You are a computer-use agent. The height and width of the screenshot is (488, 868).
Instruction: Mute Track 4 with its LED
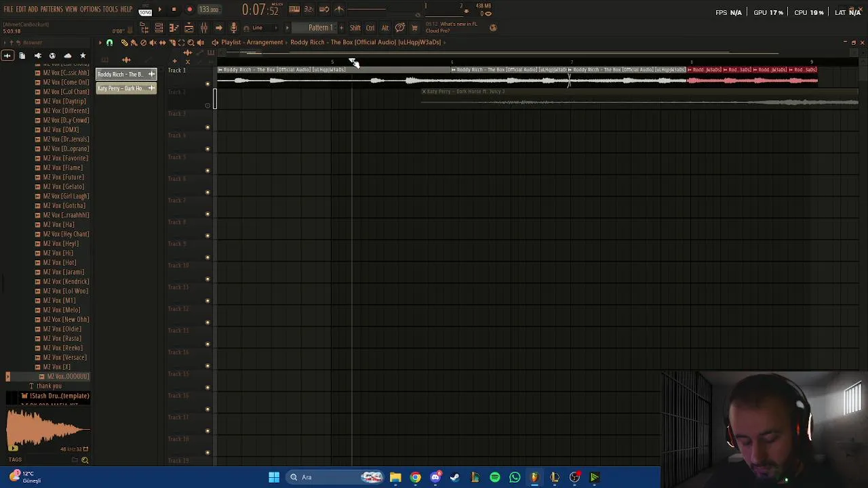click(208, 148)
